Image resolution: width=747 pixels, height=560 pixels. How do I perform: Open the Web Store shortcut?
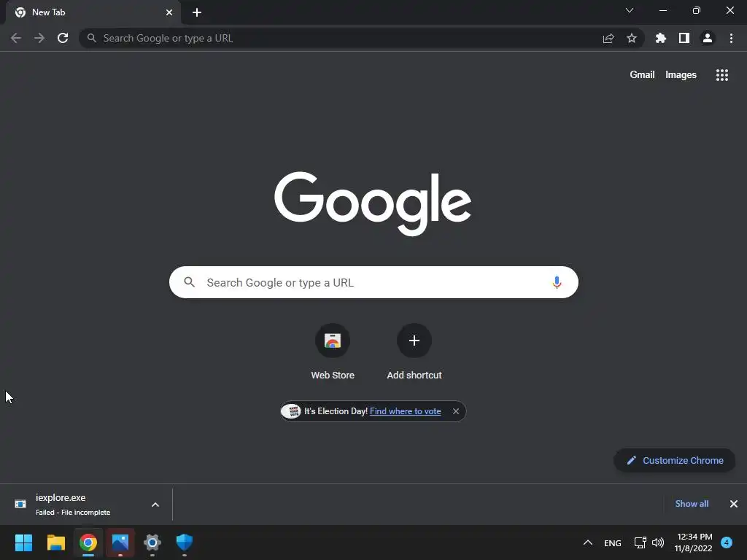[x=333, y=351]
